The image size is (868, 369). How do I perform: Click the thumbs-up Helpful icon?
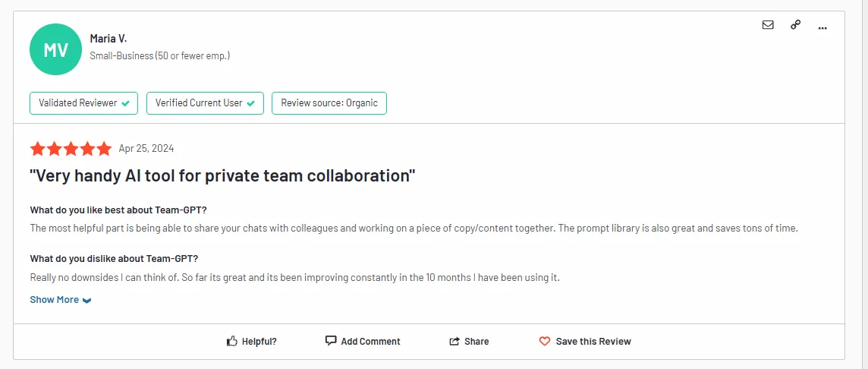pyautogui.click(x=232, y=342)
